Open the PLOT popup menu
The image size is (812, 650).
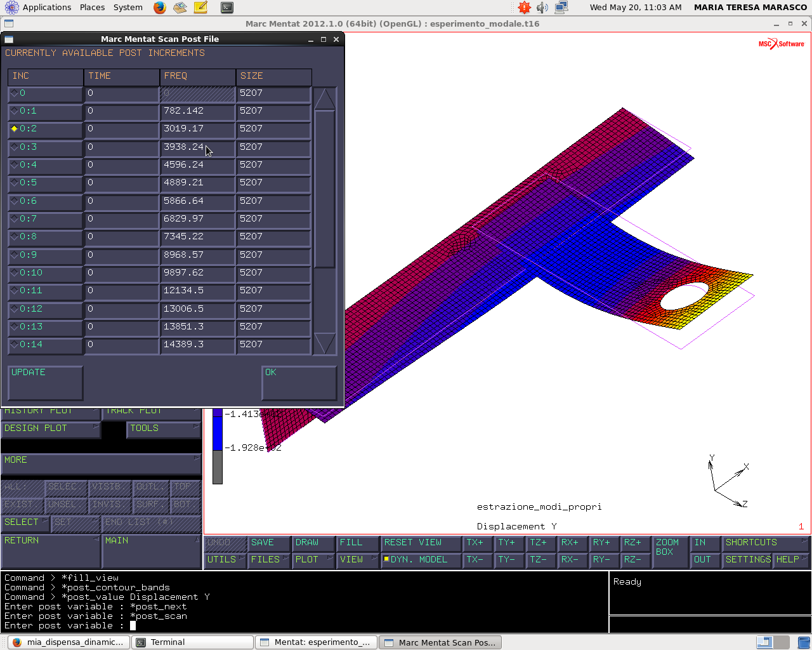pyautogui.click(x=313, y=560)
